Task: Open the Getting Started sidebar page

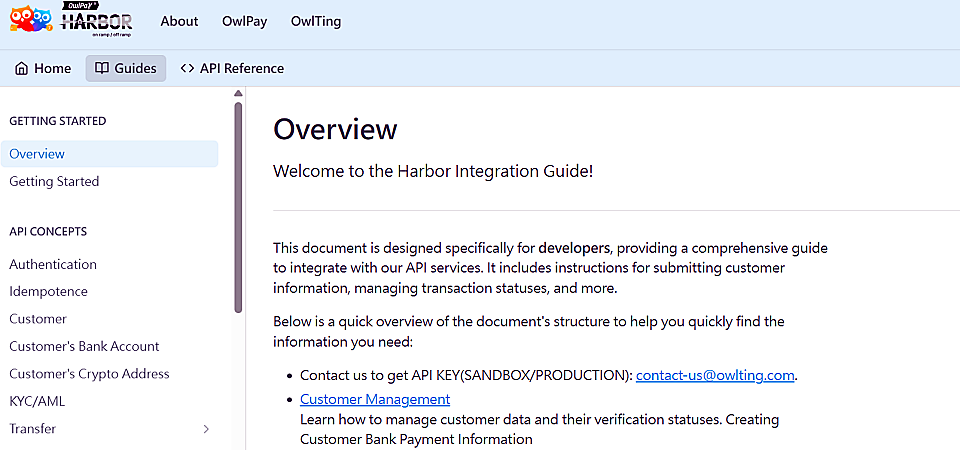Action: click(x=54, y=182)
